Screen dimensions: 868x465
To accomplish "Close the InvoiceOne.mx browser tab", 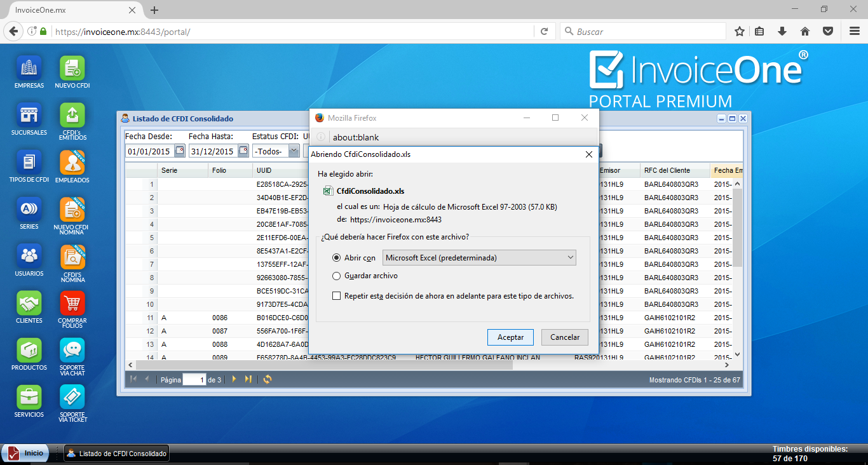I will 132,10.
